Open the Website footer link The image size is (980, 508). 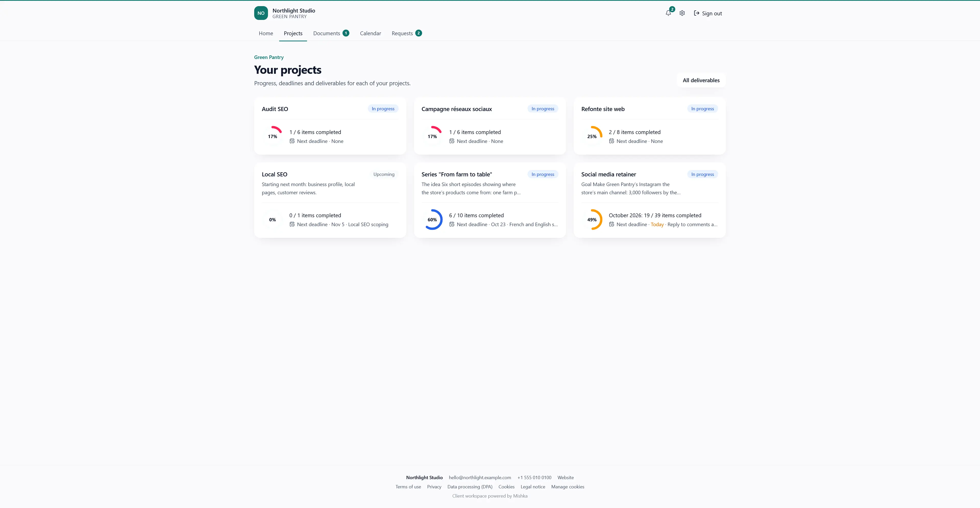(566, 478)
